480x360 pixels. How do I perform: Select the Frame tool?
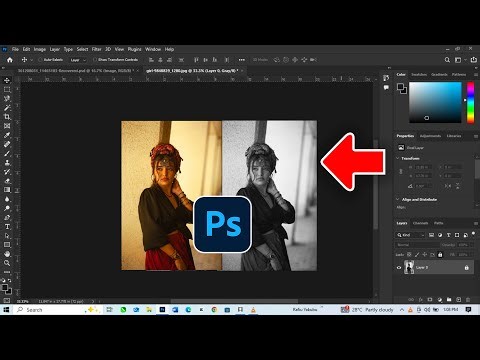pyautogui.click(x=7, y=126)
